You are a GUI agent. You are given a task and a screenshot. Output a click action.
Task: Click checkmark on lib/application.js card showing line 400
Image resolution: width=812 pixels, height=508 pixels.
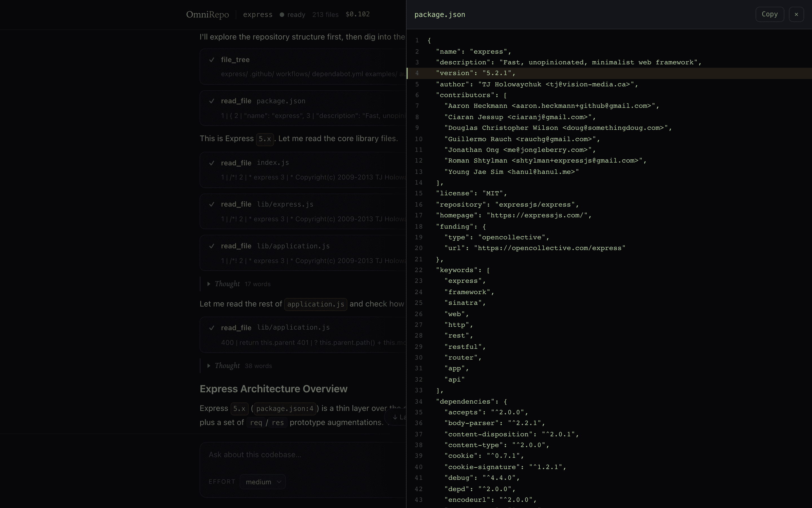tap(212, 328)
